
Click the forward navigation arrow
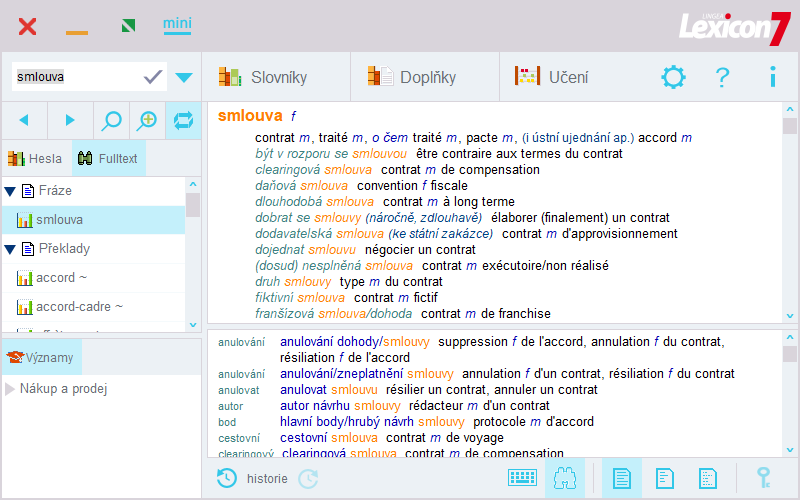click(70, 120)
